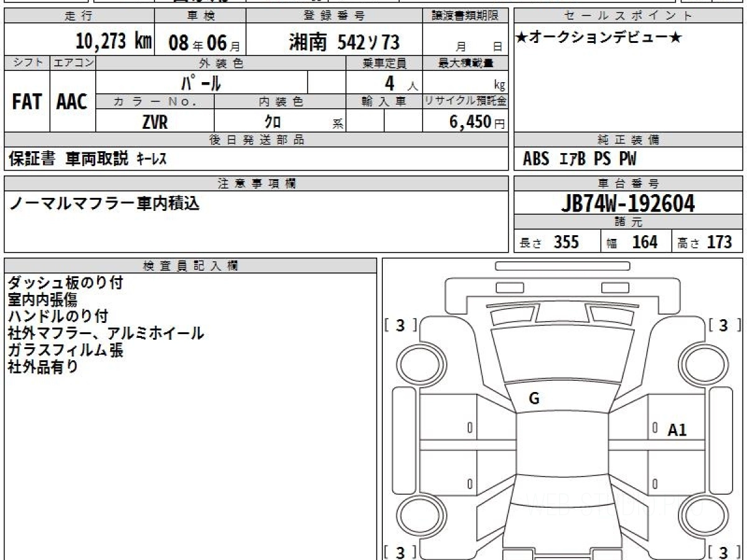
Task: Click the registration number 湘南 542ソ73
Action: click(x=344, y=42)
